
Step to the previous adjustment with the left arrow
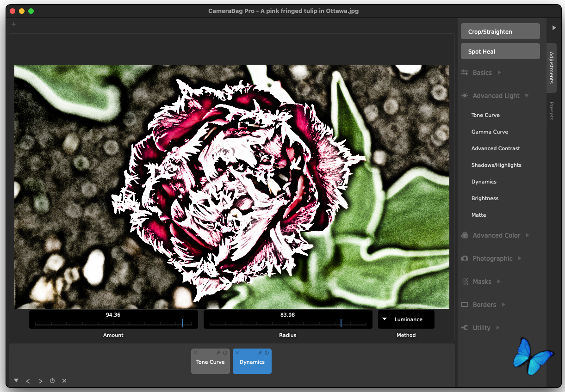click(x=28, y=381)
